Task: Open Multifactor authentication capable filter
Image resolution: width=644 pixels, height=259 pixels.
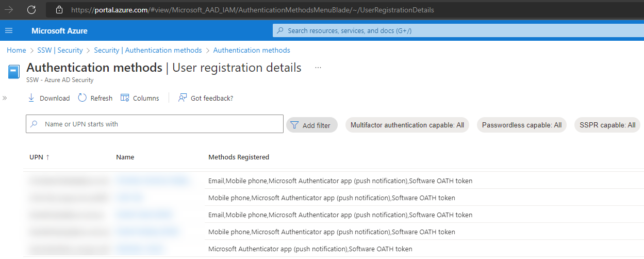Action: 407,125
